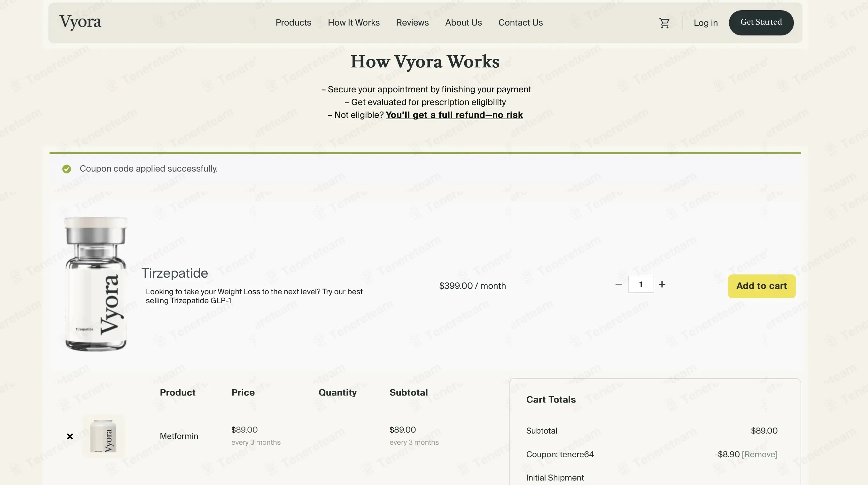Click the Vyora logo
The image size is (868, 485).
point(80,22)
